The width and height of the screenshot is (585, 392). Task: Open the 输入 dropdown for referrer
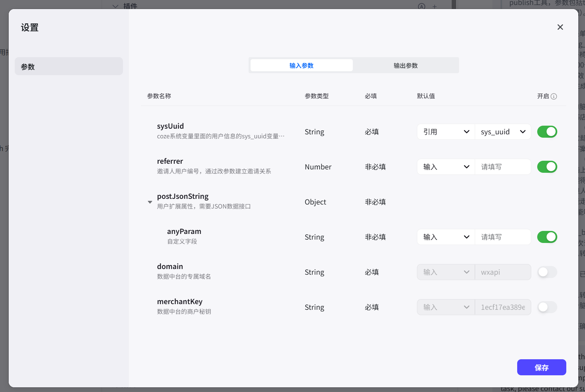pos(446,167)
